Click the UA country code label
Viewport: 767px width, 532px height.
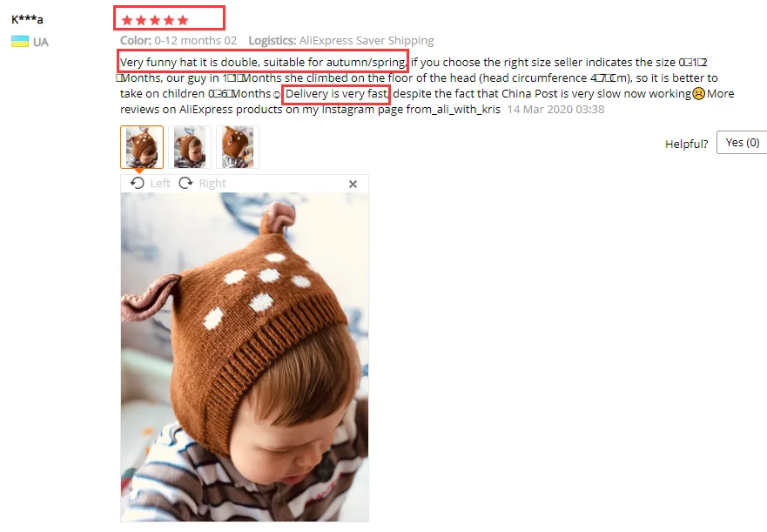[41, 42]
